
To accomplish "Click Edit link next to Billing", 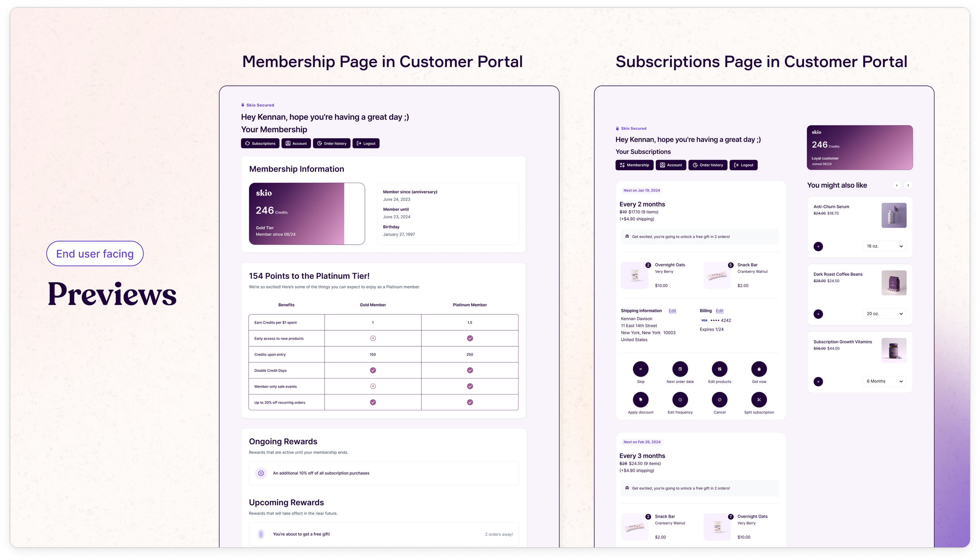I will 719,311.
